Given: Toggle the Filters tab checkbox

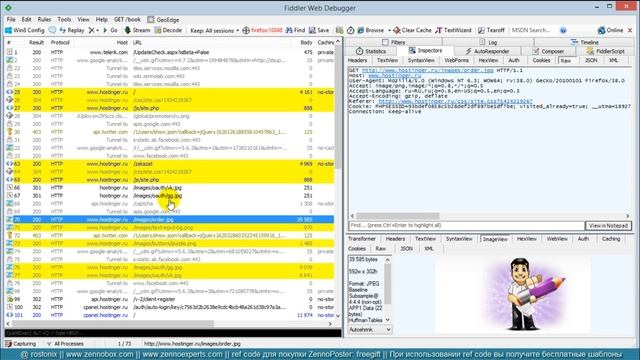Looking at the screenshot, I should click(x=385, y=42).
